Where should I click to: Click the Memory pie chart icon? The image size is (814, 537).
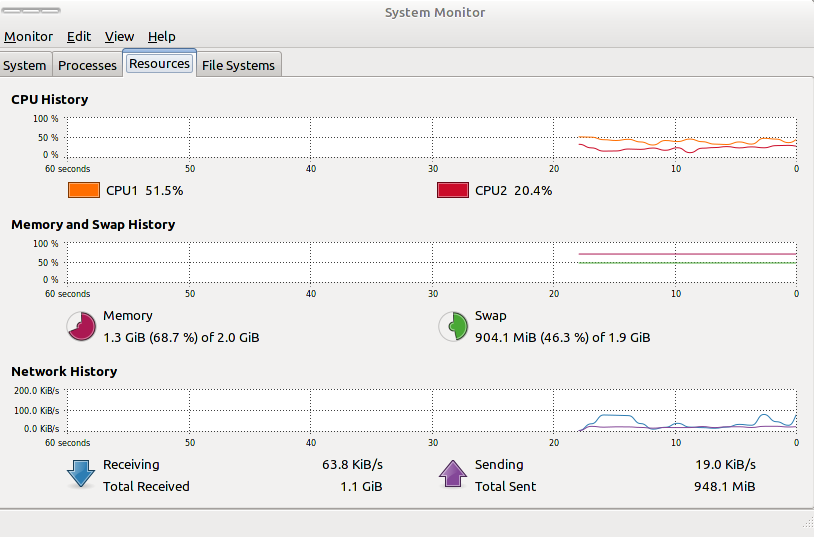(x=81, y=326)
